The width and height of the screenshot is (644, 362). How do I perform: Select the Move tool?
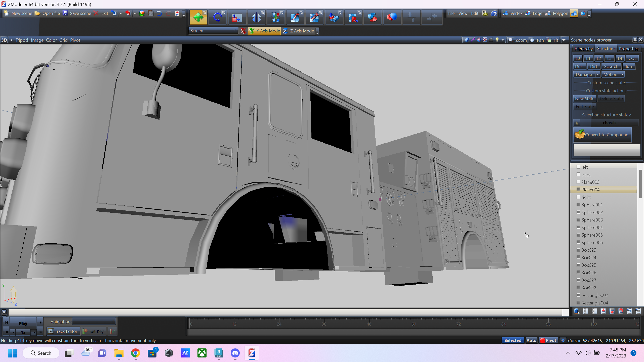(x=198, y=17)
